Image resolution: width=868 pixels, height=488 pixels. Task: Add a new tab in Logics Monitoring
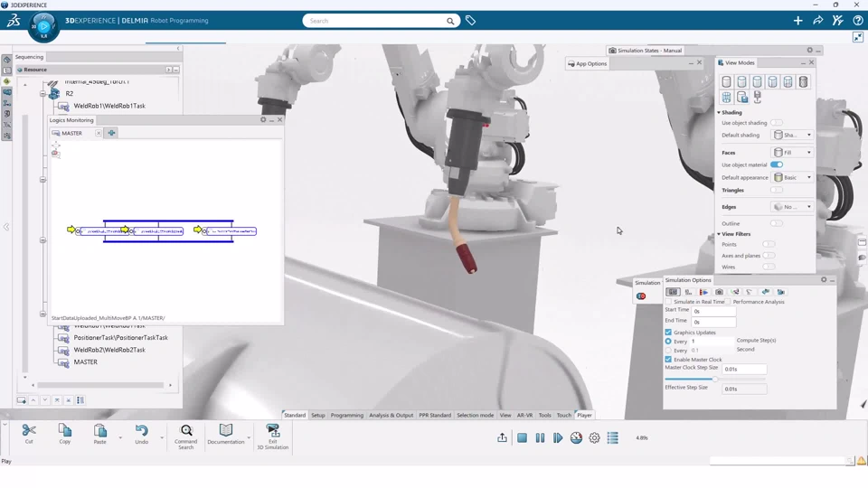[111, 133]
